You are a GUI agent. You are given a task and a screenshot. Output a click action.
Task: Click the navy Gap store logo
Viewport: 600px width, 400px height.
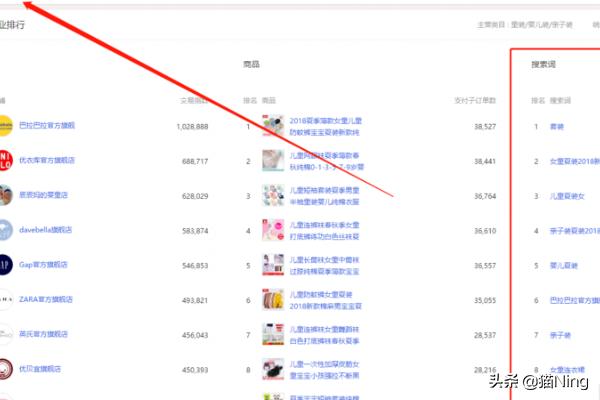coord(6,265)
